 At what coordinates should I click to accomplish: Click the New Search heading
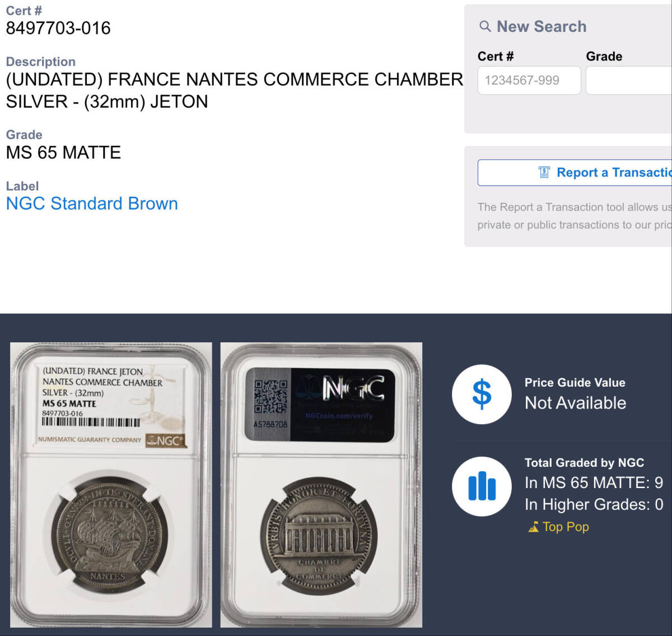coord(542,26)
